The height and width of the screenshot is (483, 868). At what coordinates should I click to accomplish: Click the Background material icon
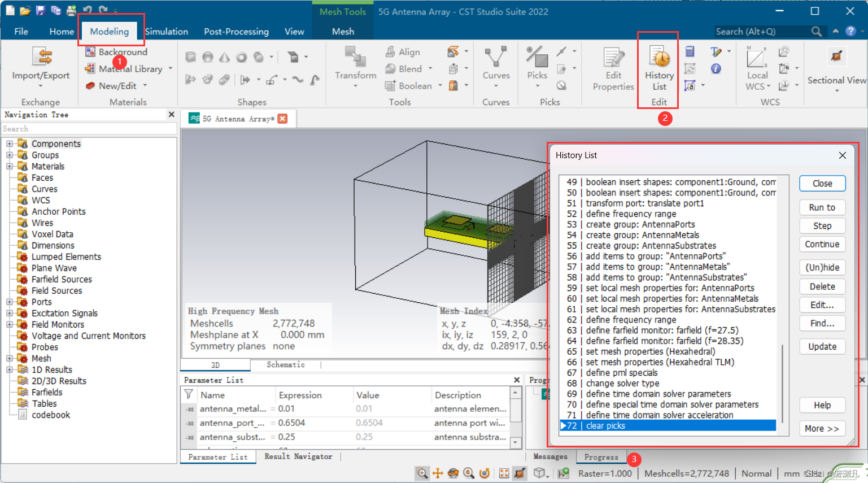pos(90,52)
